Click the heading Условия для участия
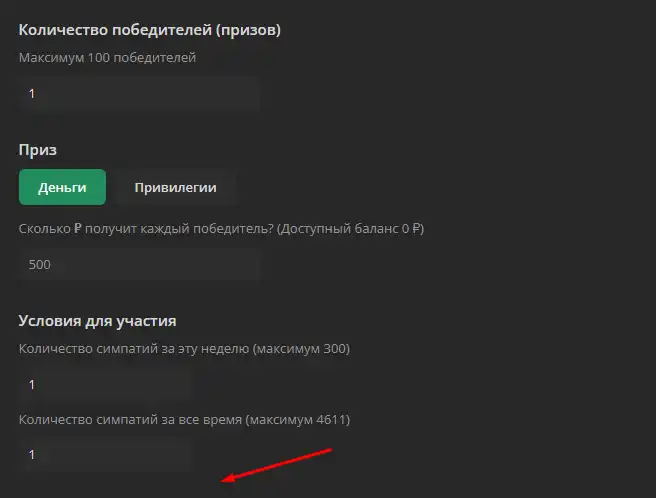 [x=97, y=321]
